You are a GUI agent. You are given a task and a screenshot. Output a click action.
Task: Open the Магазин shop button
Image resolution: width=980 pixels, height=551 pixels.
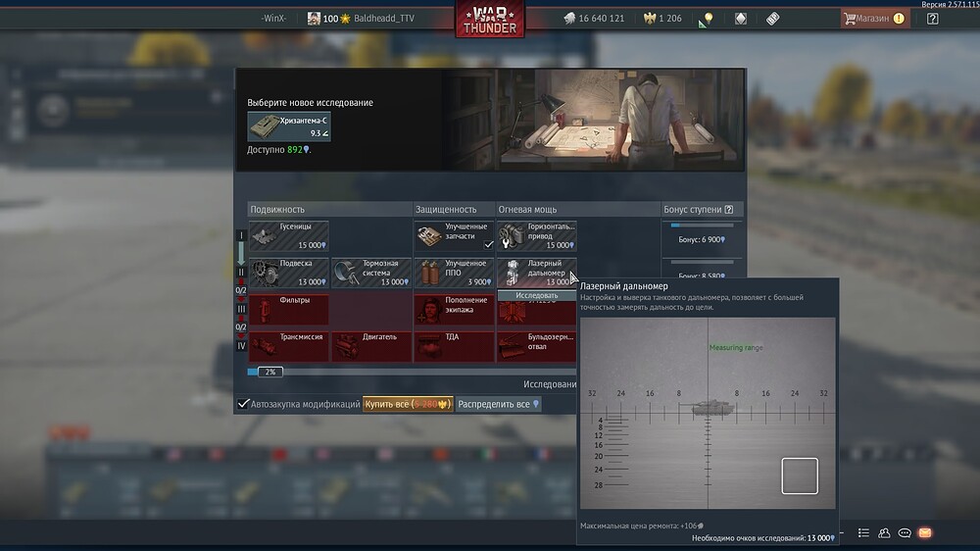(874, 18)
